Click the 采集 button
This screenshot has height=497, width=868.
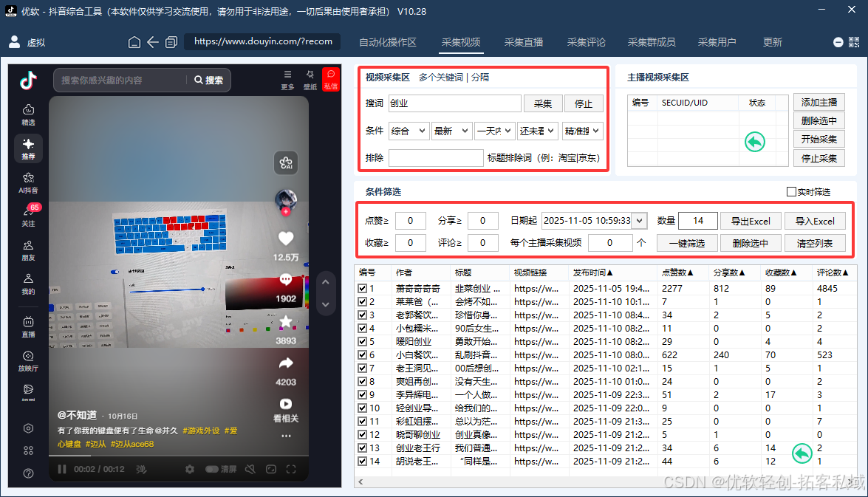click(x=542, y=103)
